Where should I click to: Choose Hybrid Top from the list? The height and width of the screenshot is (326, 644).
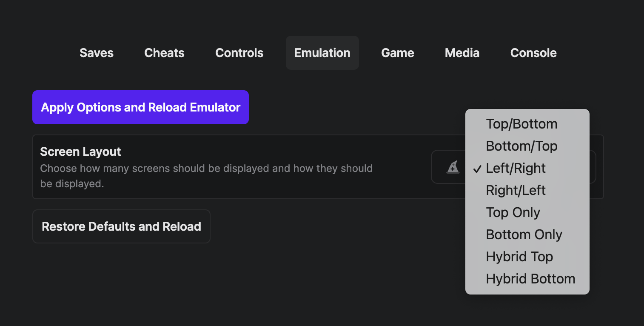[x=519, y=257]
